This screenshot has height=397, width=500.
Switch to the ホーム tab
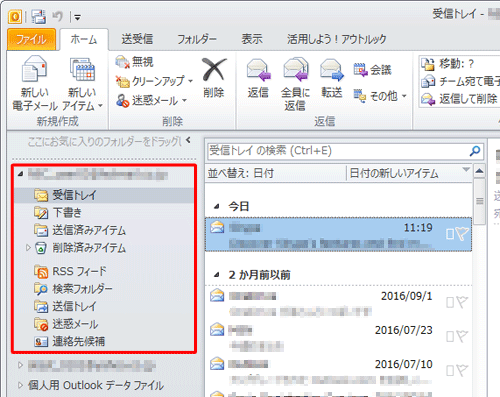click(x=84, y=40)
